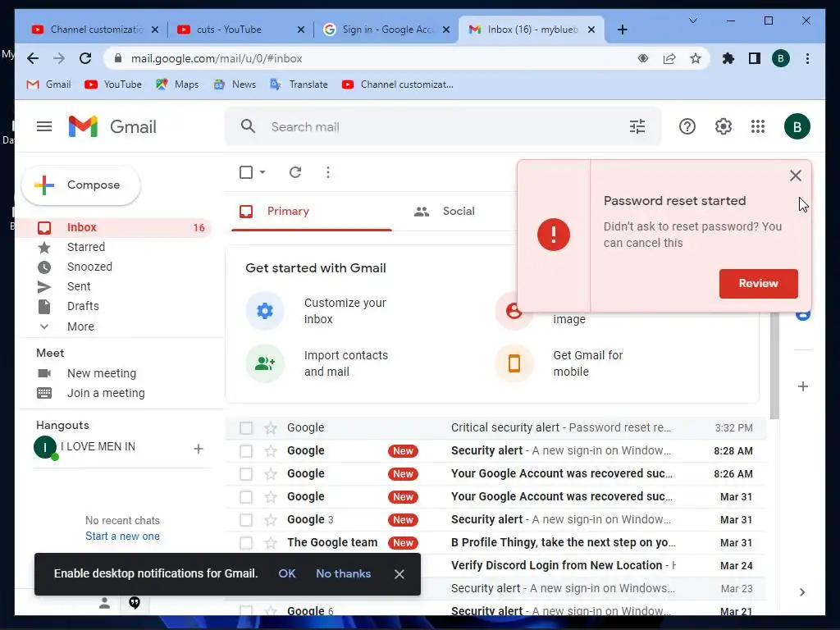Star The Google team email
This screenshot has height=630, width=840.
coord(271,543)
